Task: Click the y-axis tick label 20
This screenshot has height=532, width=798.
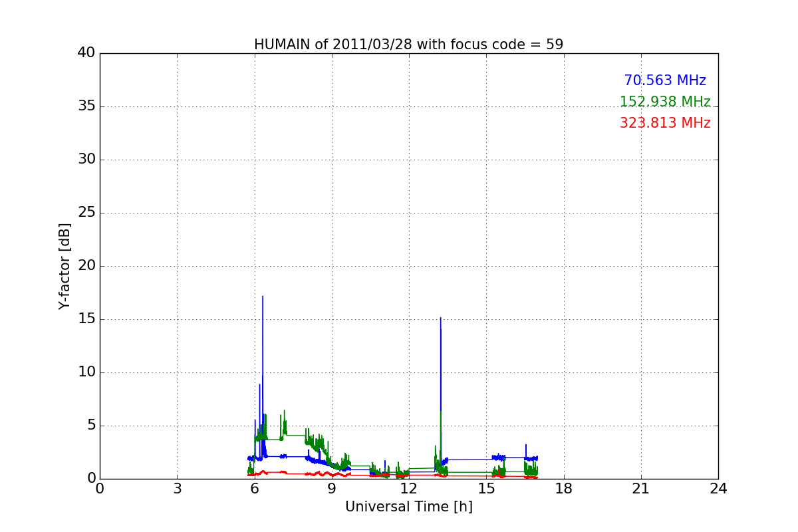Action: pos(86,266)
